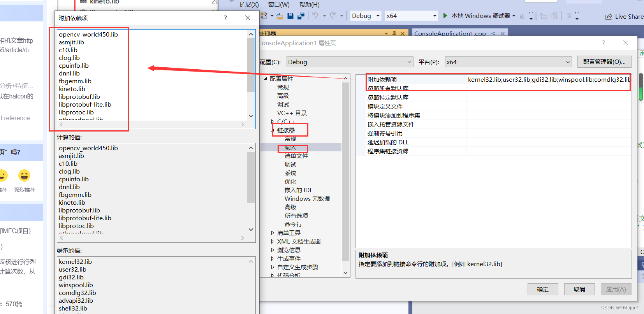
Task: Open the 帮助(H) menu
Action: point(310,5)
